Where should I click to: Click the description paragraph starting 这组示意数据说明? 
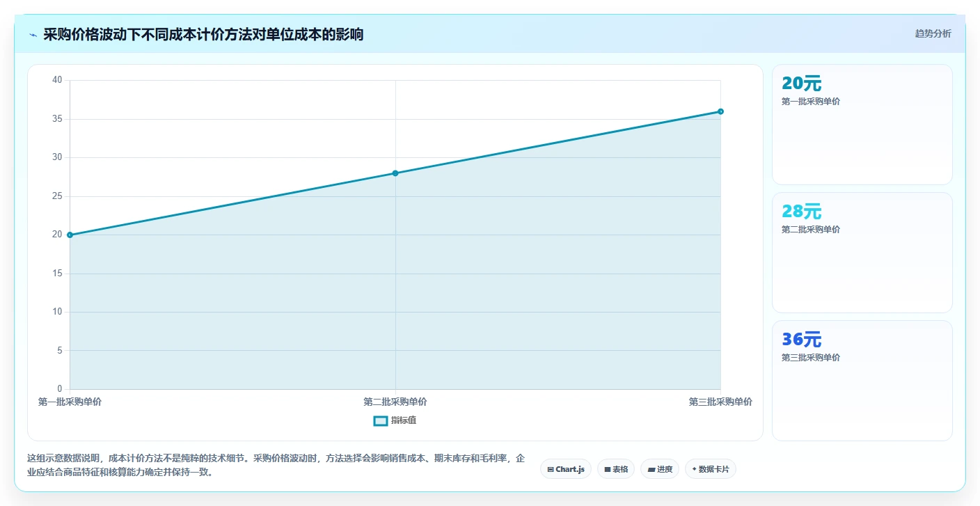[x=276, y=465]
